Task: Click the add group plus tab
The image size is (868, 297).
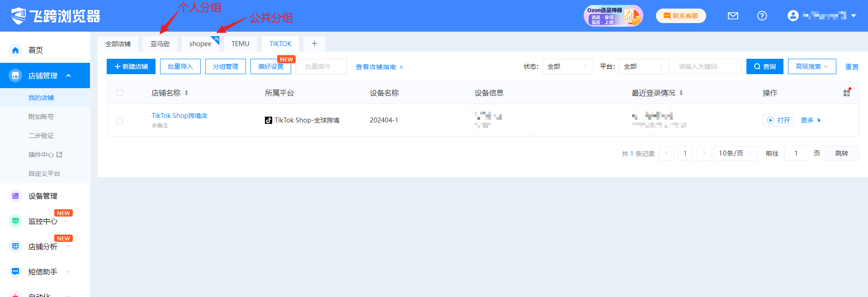Action: (x=314, y=43)
